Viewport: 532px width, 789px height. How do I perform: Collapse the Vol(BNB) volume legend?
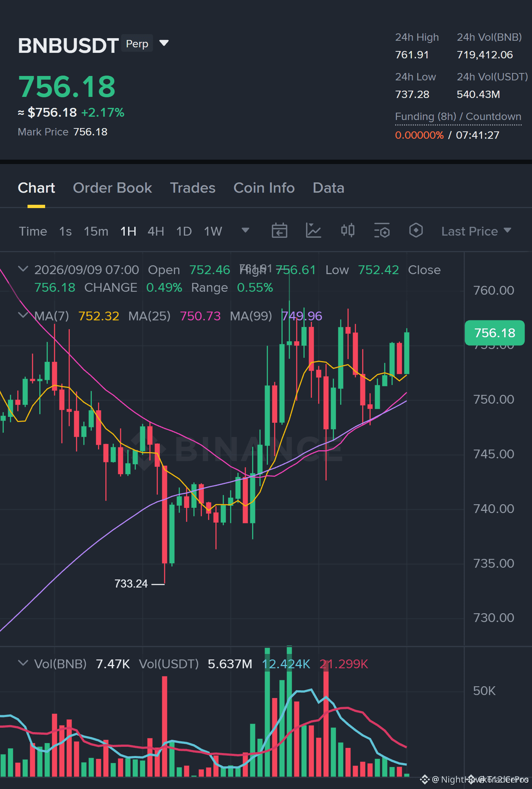point(23,663)
